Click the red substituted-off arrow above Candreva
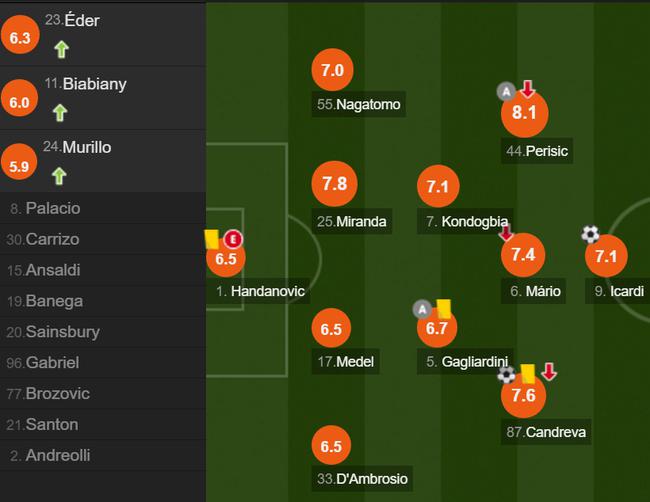The width and height of the screenshot is (650, 502). (x=549, y=372)
